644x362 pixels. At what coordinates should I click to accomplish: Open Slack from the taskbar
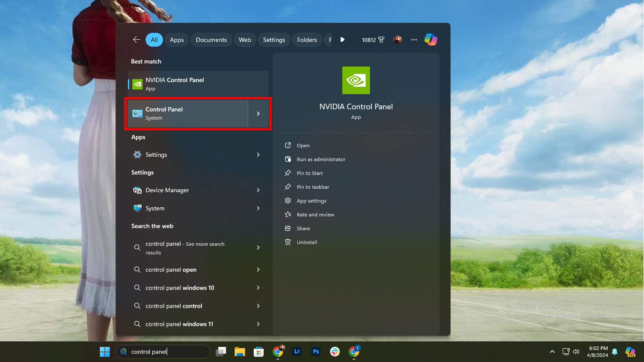[335, 352]
